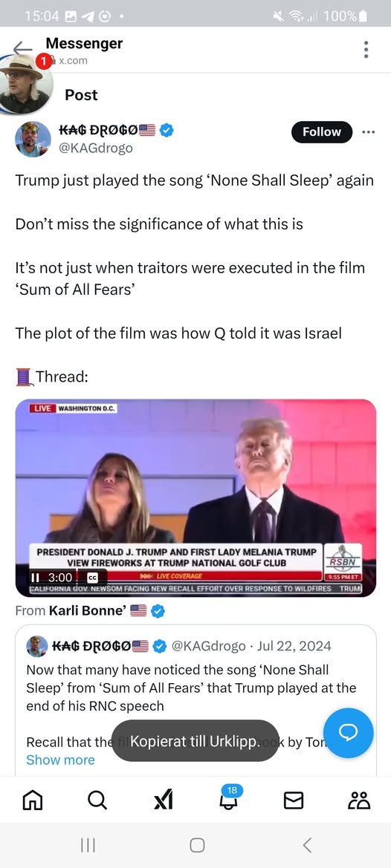Open KAG DROGO's profile picture
The width and height of the screenshot is (391, 868).
pos(33,139)
